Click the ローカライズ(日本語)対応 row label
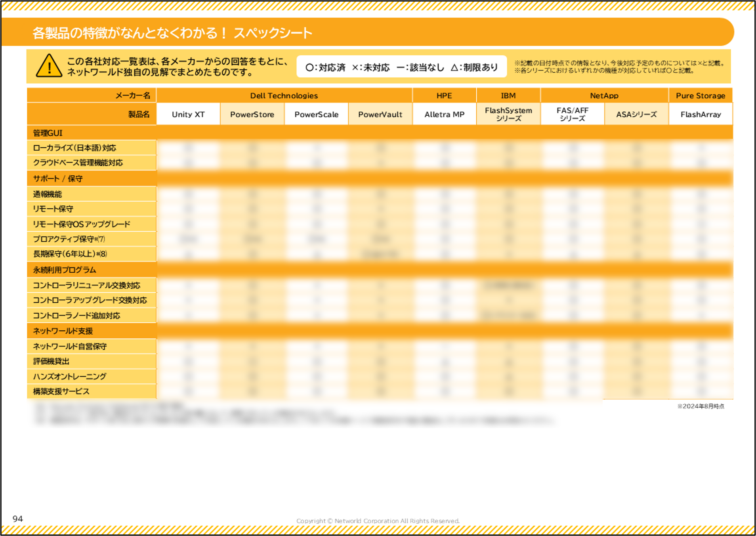756x536 pixels. (x=92, y=148)
